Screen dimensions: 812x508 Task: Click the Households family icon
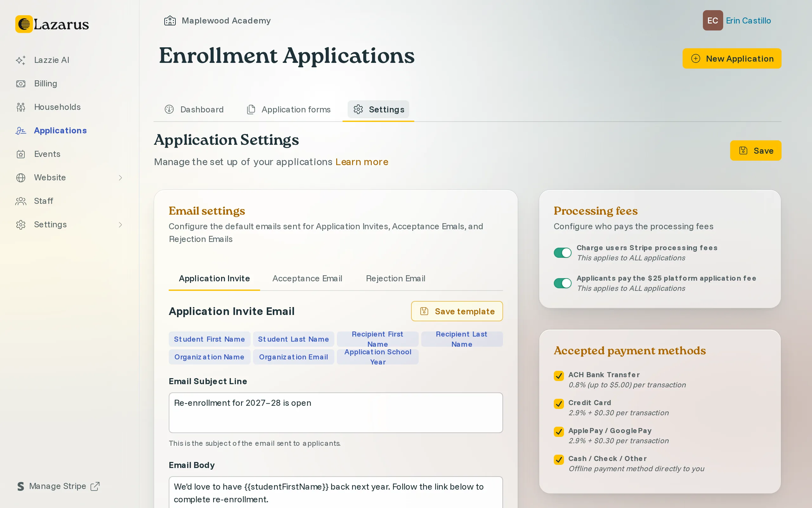point(21,107)
